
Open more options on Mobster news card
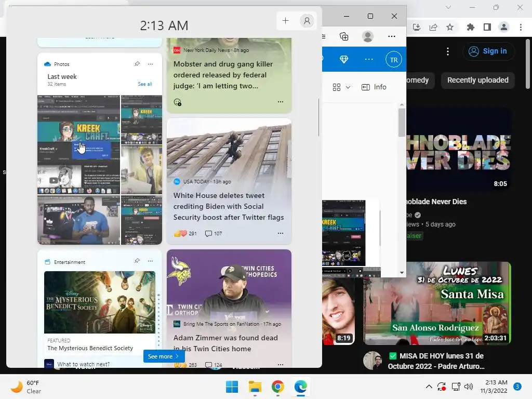pyautogui.click(x=280, y=102)
